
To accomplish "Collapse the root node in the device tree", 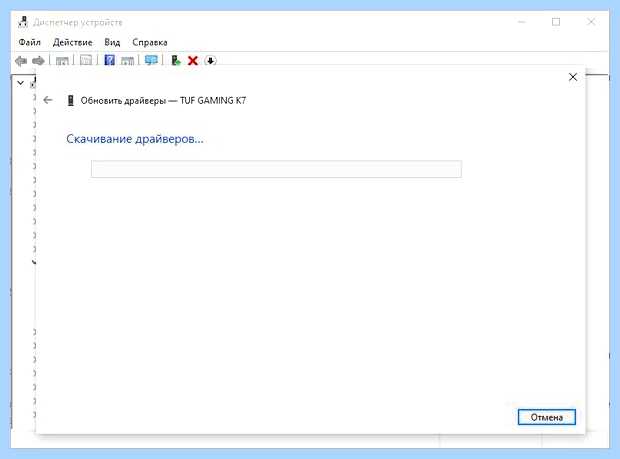I will (21, 83).
